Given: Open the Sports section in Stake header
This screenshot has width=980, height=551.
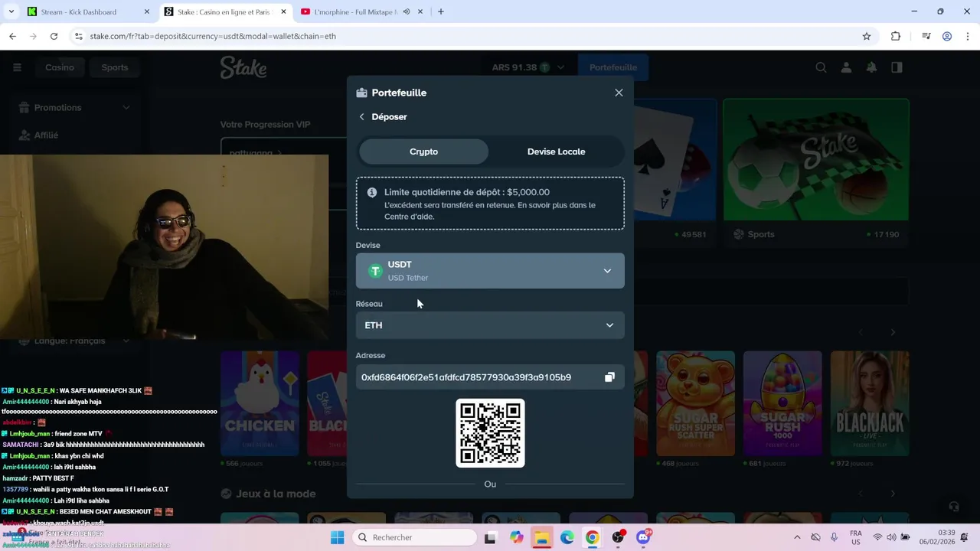Looking at the screenshot, I should pyautogui.click(x=115, y=67).
